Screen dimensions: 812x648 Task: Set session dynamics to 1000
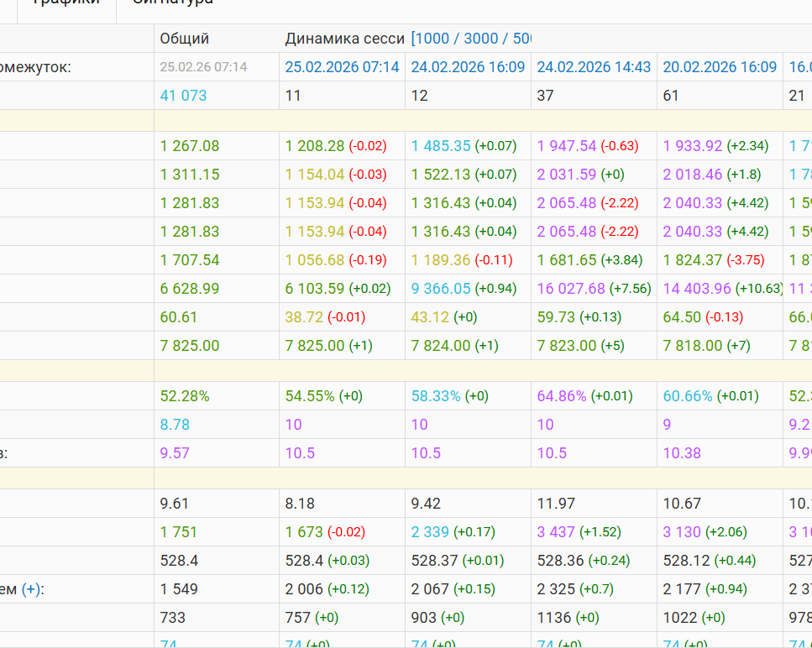pyautogui.click(x=432, y=39)
